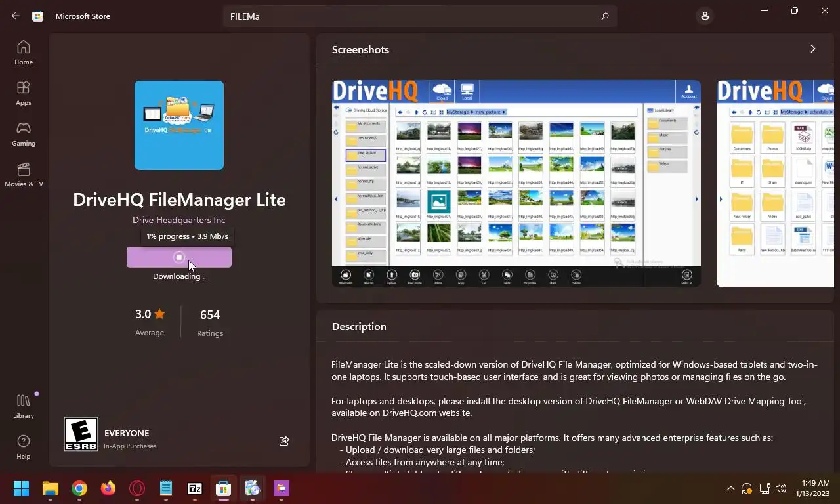Open the clock showing 1:49 AM
840x504 pixels.
click(x=812, y=488)
